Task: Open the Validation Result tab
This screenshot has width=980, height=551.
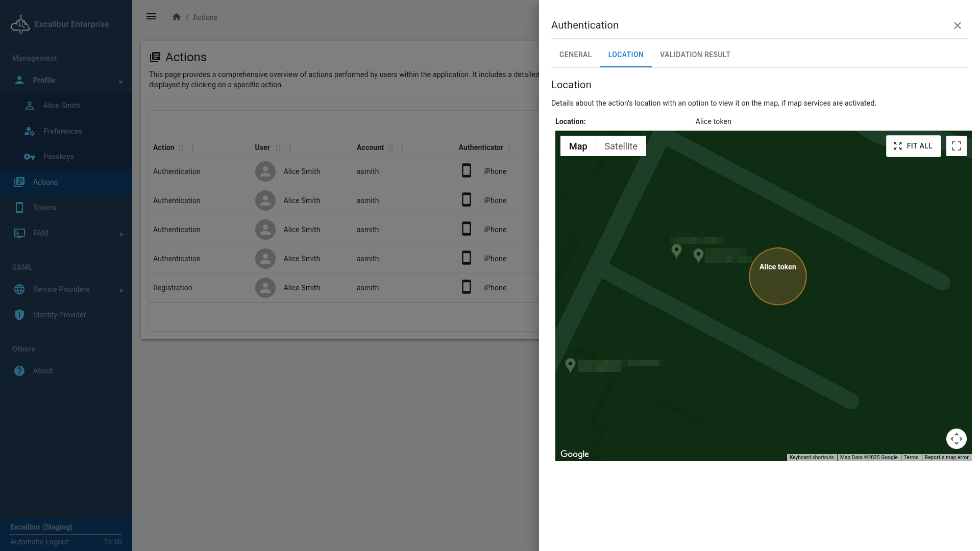Action: 695,55
